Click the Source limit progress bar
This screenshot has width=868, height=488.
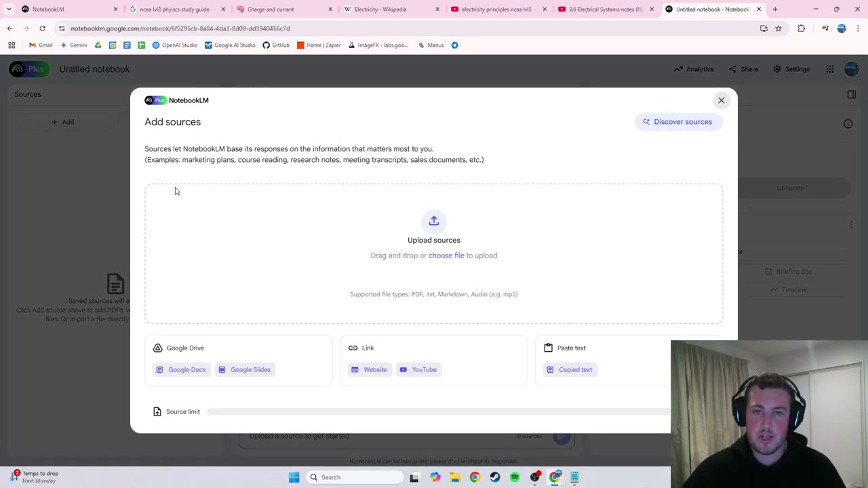point(439,411)
